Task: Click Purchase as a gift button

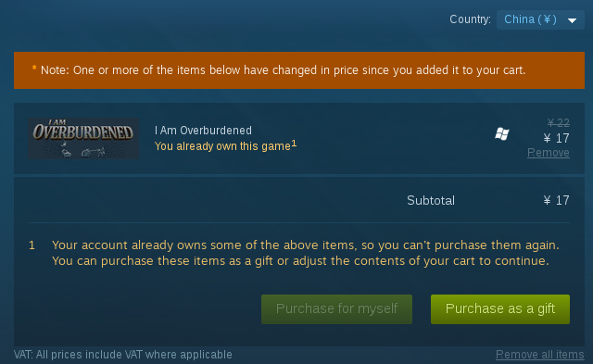Action: click(500, 308)
